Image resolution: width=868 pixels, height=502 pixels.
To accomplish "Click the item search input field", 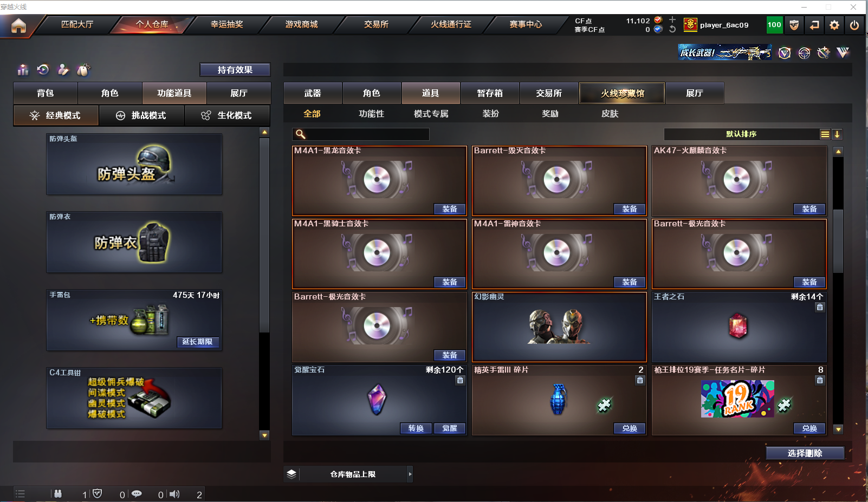I will point(361,134).
